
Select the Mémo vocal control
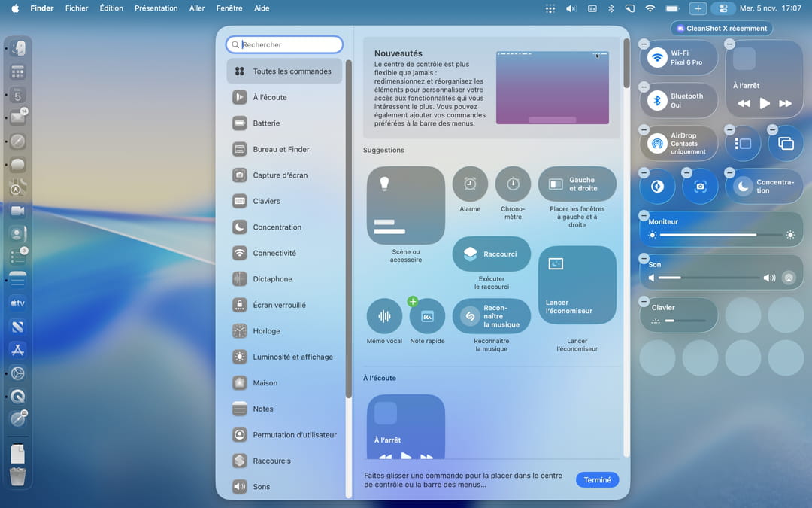(384, 316)
